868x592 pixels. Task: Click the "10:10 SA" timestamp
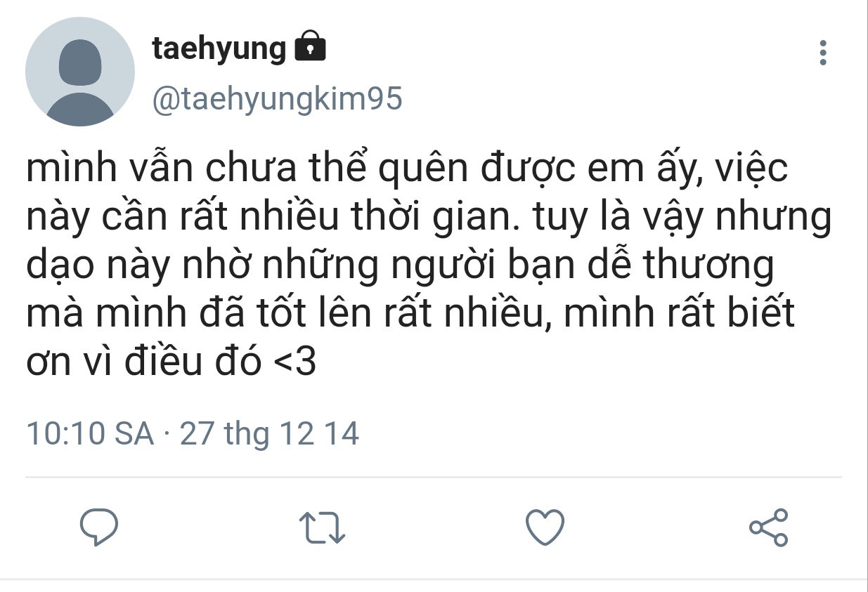coord(90,433)
